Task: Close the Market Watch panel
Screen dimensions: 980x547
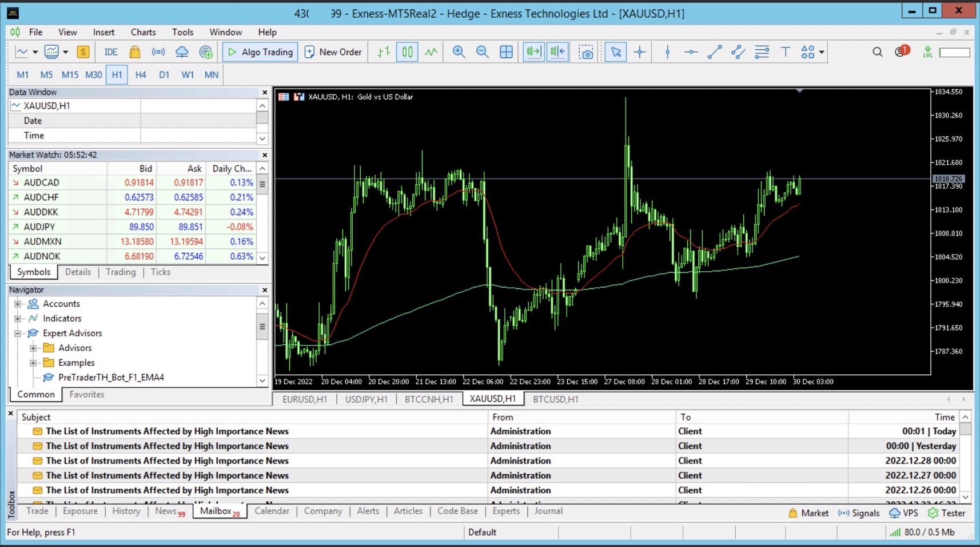Action: [265, 155]
